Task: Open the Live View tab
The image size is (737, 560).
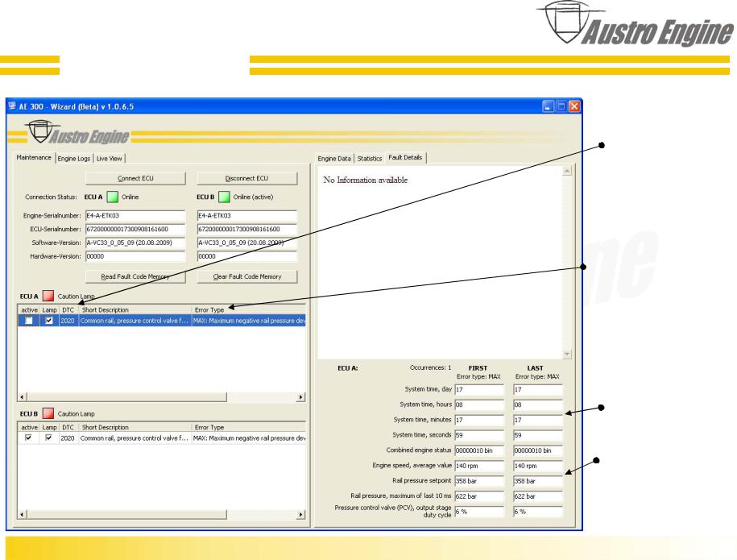Action: (109, 159)
